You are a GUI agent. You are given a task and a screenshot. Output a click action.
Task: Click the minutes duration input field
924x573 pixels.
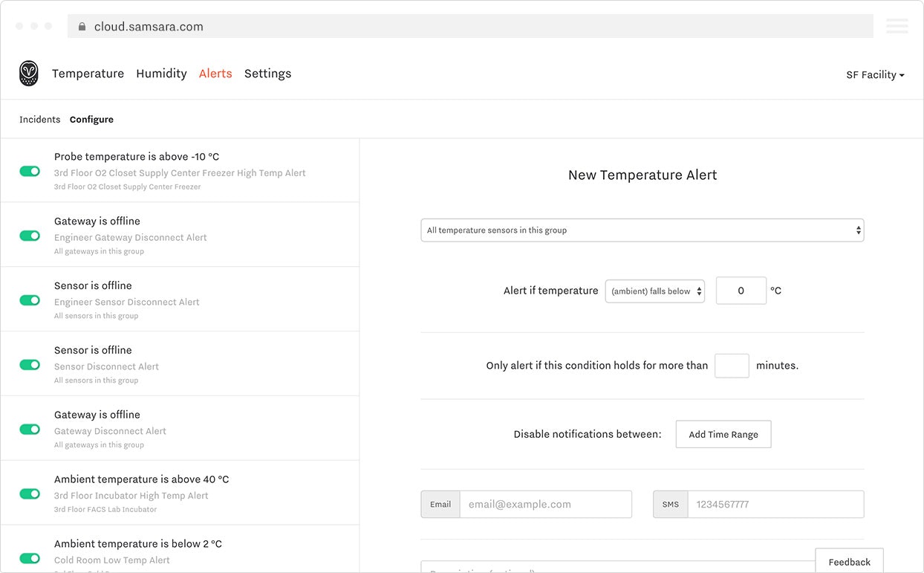click(732, 366)
